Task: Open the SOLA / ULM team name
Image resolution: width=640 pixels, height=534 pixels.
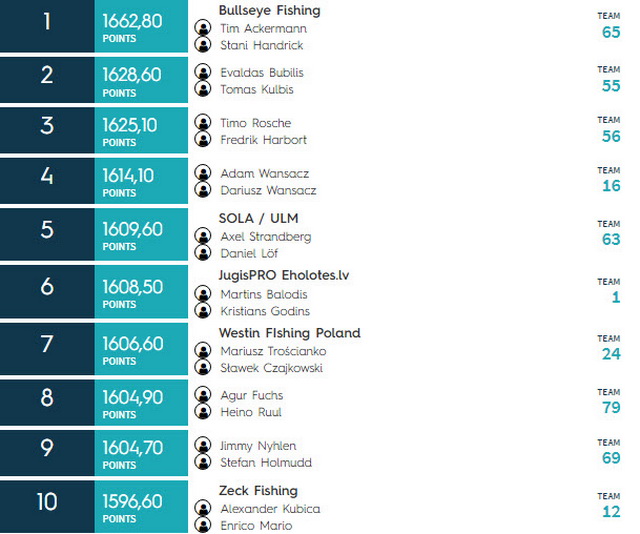Action: 258,218
